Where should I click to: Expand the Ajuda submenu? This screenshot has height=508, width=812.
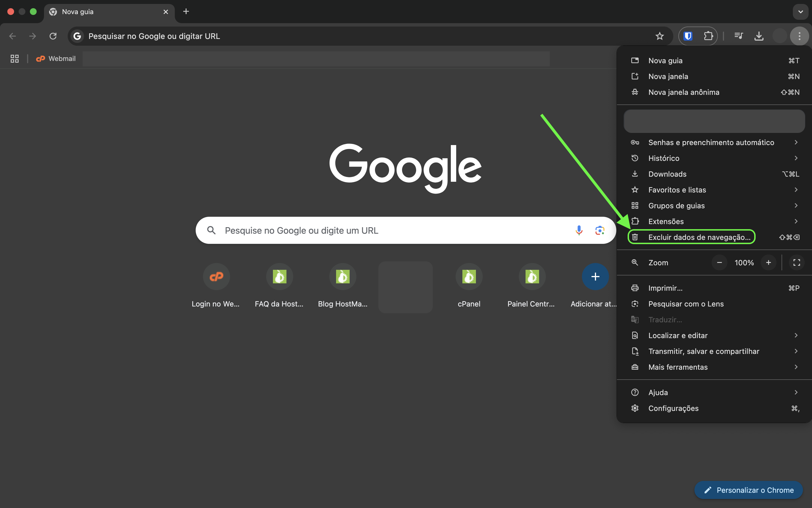(x=714, y=392)
